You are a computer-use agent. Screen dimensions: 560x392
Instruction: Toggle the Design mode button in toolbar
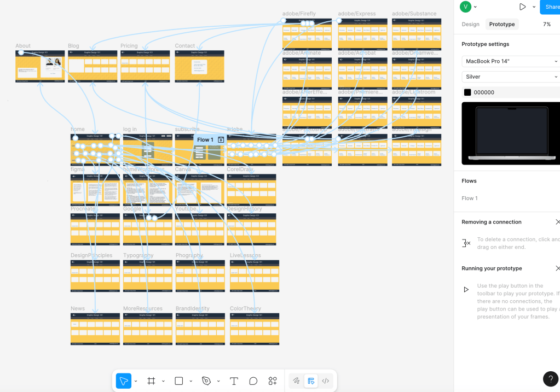[311, 381]
